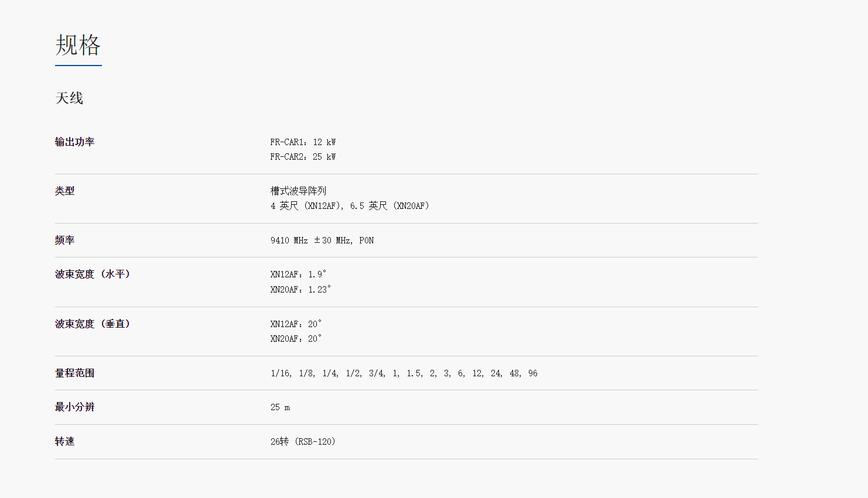This screenshot has height=498, width=868.
Task: Click the 天线 subsection title
Action: pos(69,98)
